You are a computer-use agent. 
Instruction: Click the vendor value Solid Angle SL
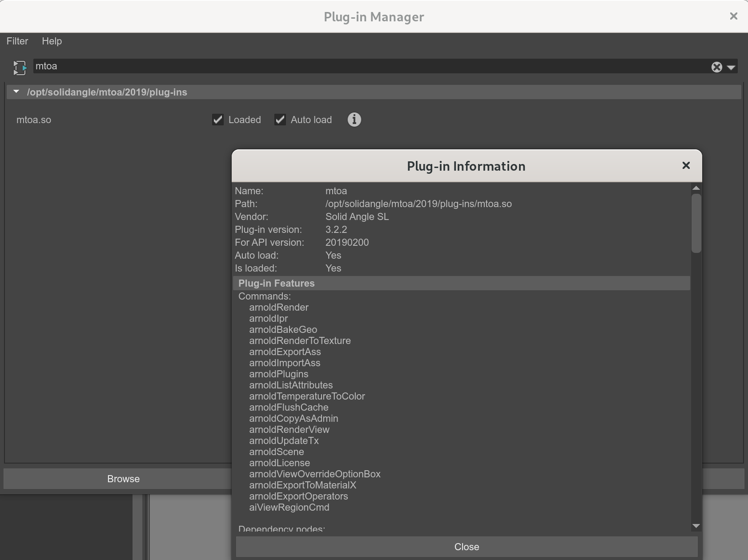[x=357, y=216]
